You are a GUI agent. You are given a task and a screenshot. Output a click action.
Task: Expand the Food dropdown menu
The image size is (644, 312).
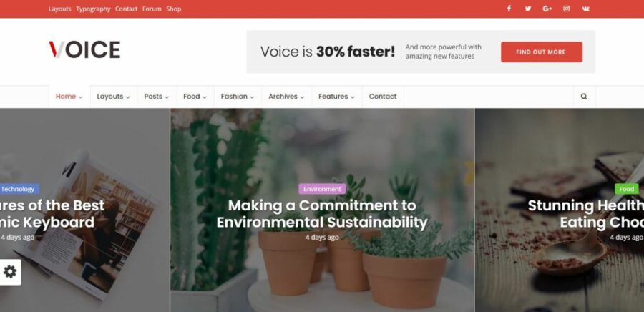195,97
